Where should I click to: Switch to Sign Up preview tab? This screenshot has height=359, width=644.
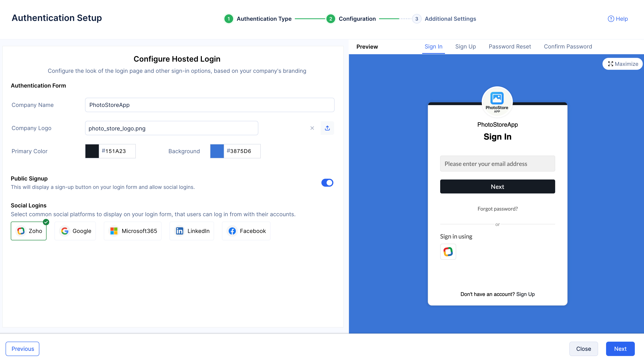coord(465,46)
